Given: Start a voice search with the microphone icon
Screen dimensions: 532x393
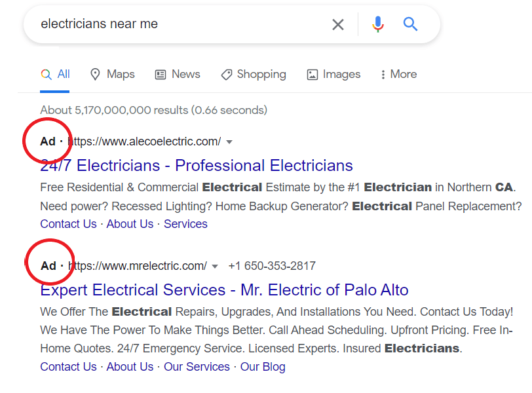Looking at the screenshot, I should [x=378, y=24].
